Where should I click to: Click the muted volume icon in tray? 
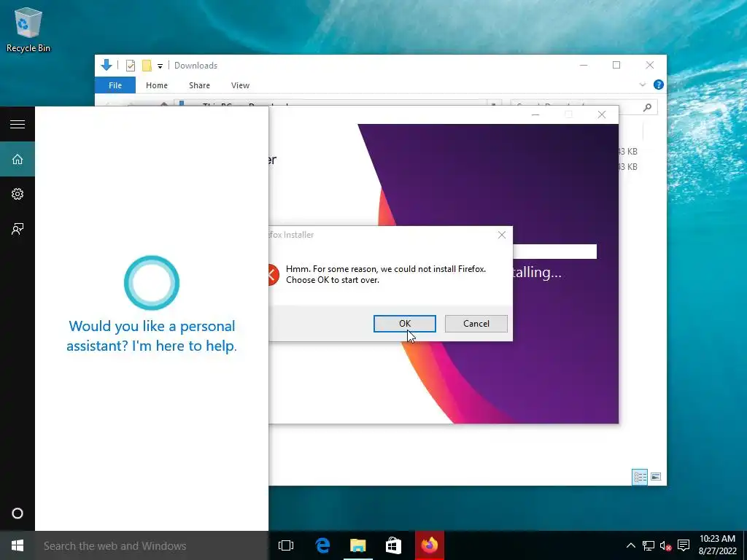point(665,545)
